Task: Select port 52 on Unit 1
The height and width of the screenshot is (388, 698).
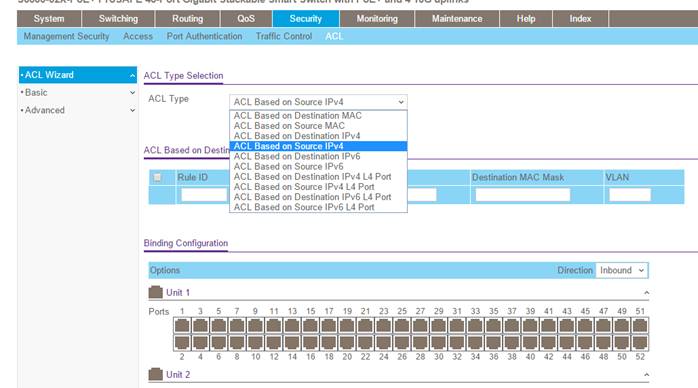Action: (x=640, y=343)
